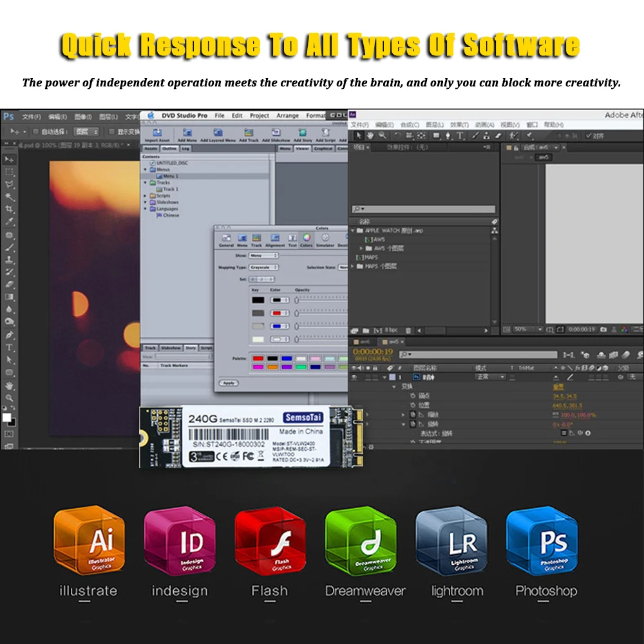Toggle the anchor point stopwatch in After Effects
Image resolution: width=644 pixels, height=644 pixels.
[413, 395]
